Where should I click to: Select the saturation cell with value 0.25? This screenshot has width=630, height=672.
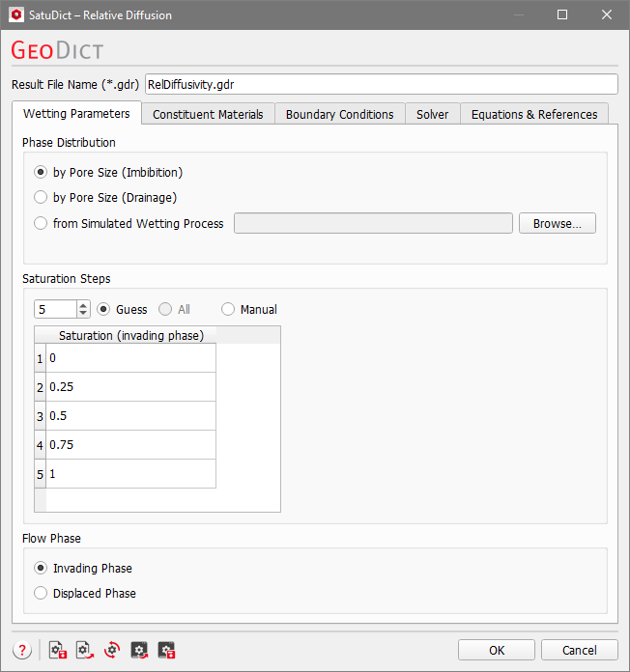(x=130, y=387)
